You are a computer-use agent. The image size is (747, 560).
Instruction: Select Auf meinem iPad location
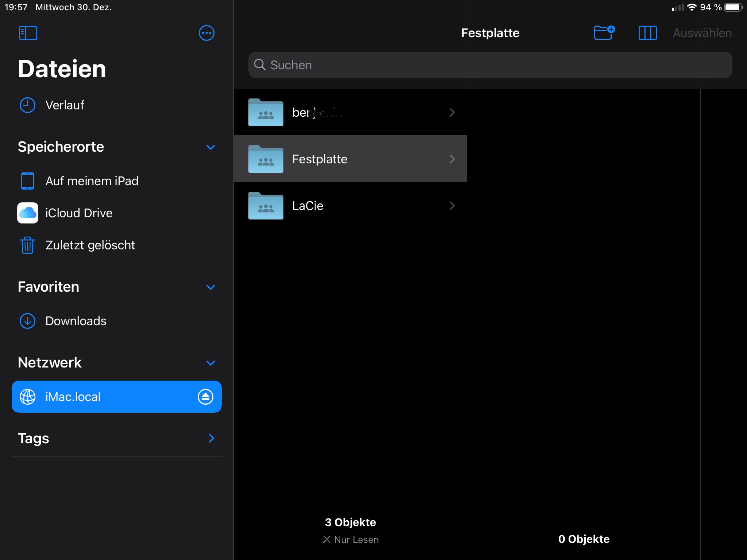pos(92,181)
